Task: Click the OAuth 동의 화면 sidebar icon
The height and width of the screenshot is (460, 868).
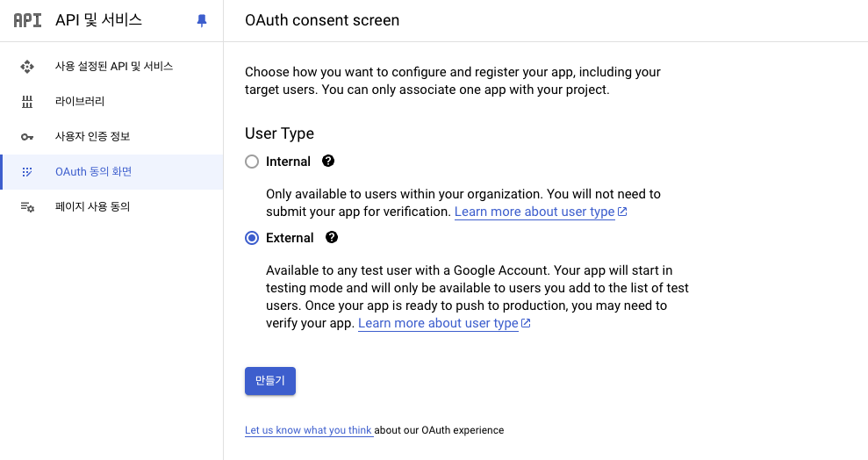Action: pyautogui.click(x=27, y=172)
